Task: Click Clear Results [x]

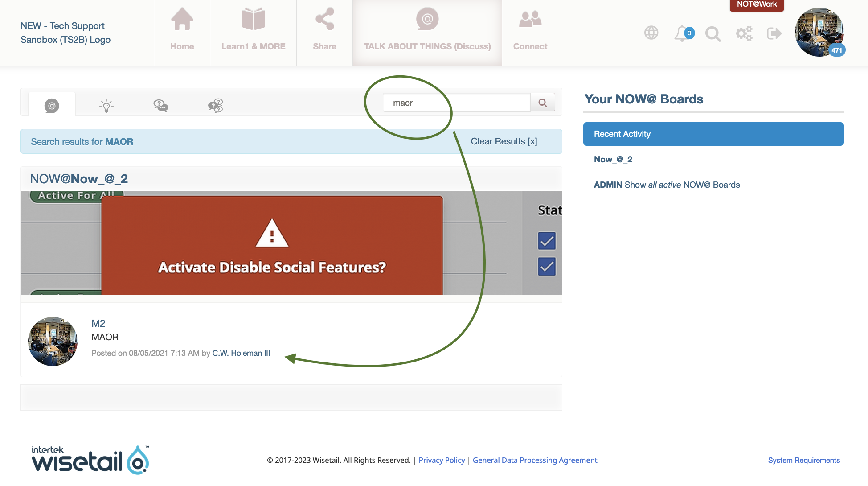Action: [x=504, y=141]
